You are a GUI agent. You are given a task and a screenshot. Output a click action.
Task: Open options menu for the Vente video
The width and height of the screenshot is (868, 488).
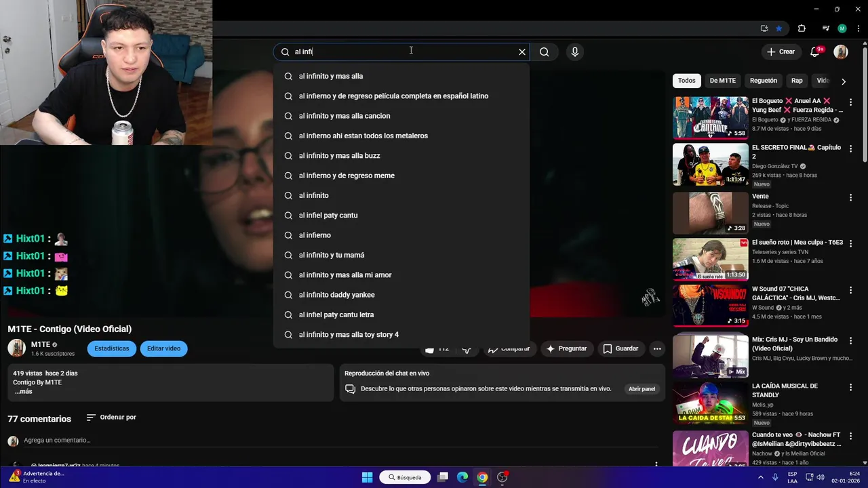[x=850, y=197]
